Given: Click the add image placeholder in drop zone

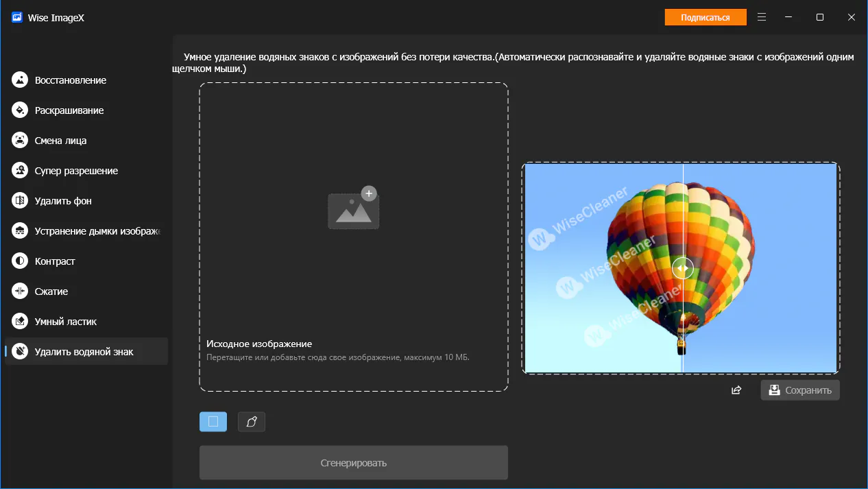Looking at the screenshot, I should pos(354,208).
